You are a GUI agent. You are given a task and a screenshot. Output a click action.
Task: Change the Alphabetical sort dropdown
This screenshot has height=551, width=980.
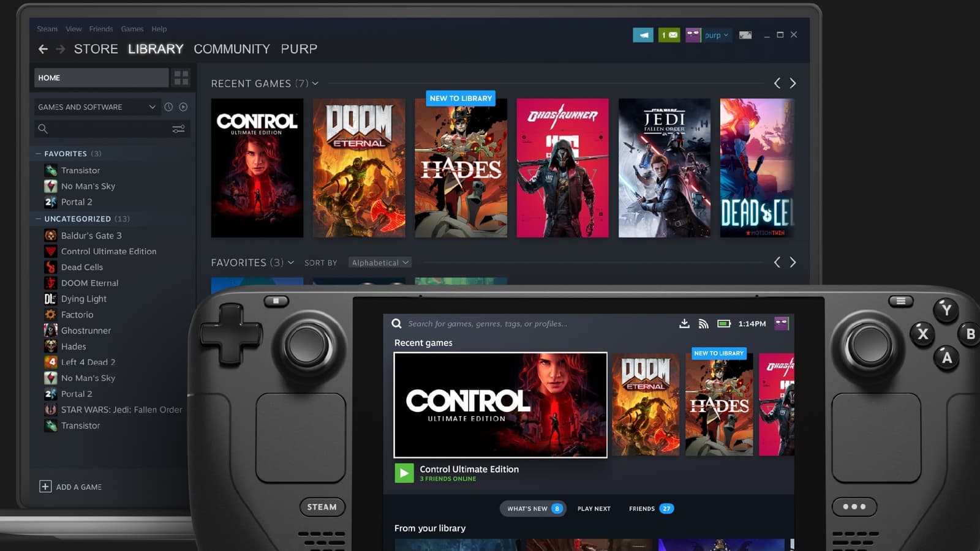[380, 263]
